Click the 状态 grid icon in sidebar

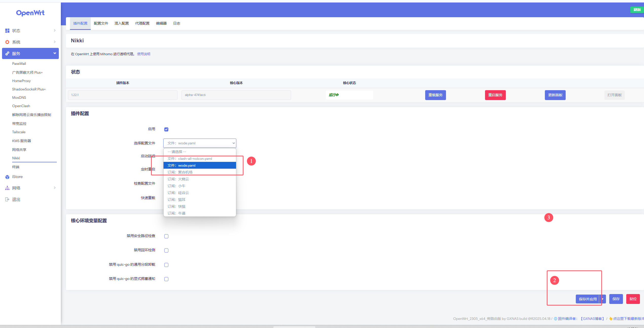click(x=7, y=31)
